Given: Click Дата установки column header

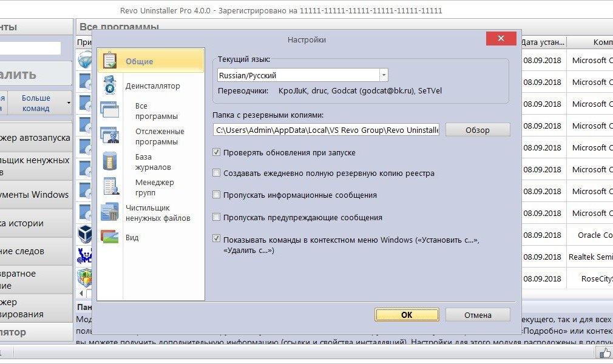Looking at the screenshot, I should [x=543, y=42].
